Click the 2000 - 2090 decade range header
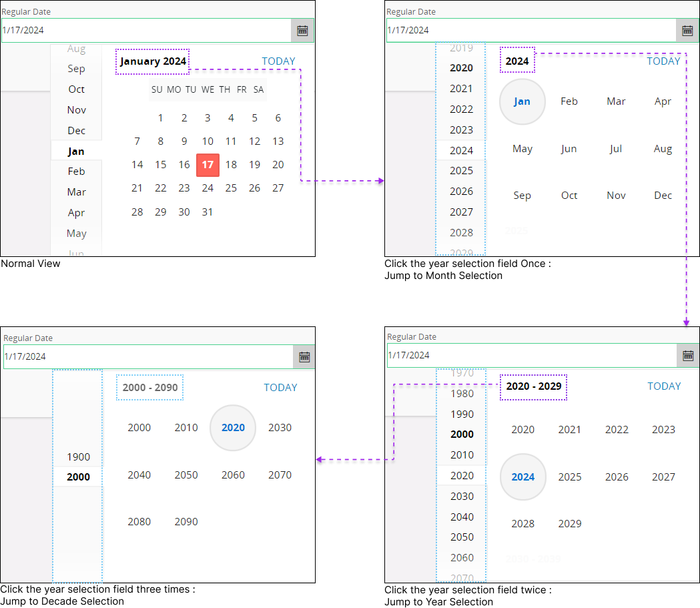Image resolution: width=700 pixels, height=608 pixels. [x=149, y=387]
